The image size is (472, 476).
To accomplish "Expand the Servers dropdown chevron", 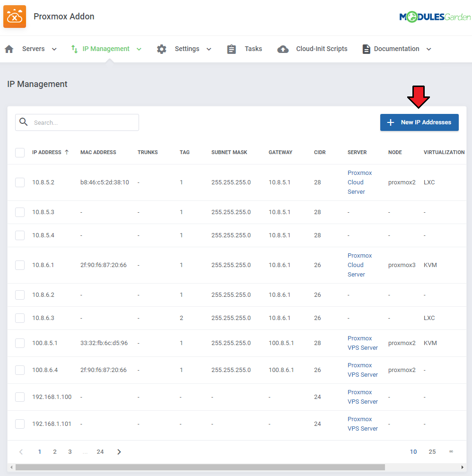I will pyautogui.click(x=54, y=49).
